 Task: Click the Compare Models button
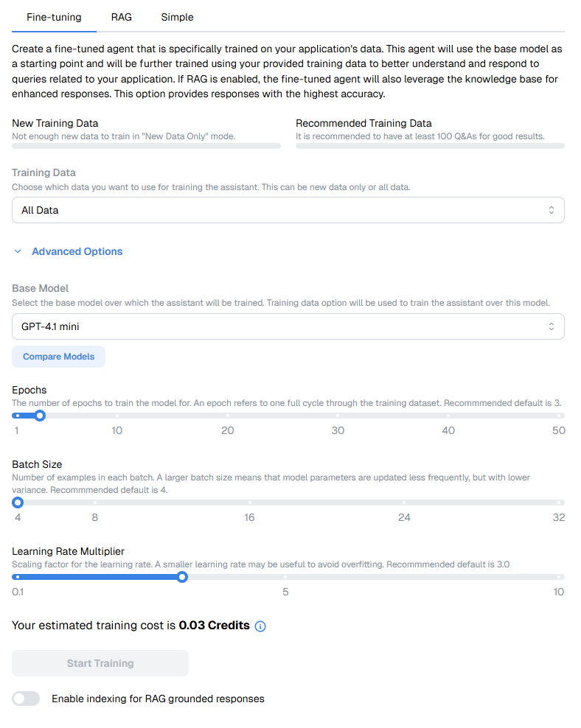59,357
